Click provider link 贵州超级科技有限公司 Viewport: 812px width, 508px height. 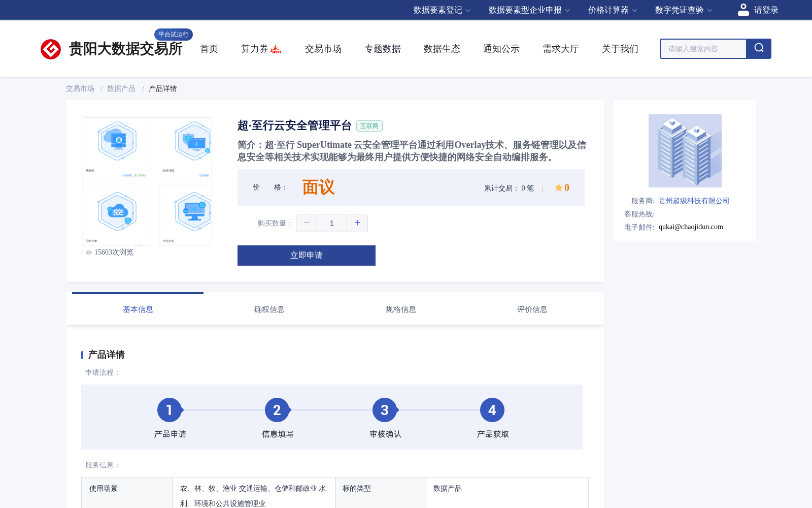click(694, 201)
